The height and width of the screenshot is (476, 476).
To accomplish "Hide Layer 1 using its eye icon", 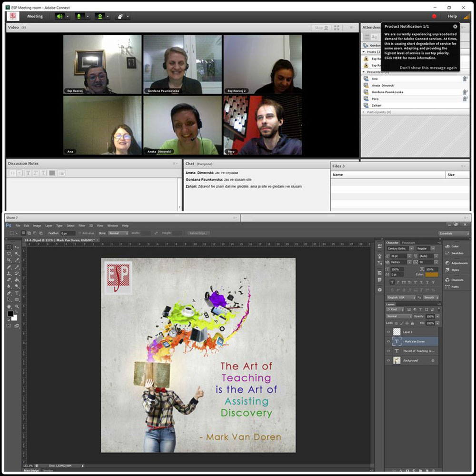I will (388, 332).
